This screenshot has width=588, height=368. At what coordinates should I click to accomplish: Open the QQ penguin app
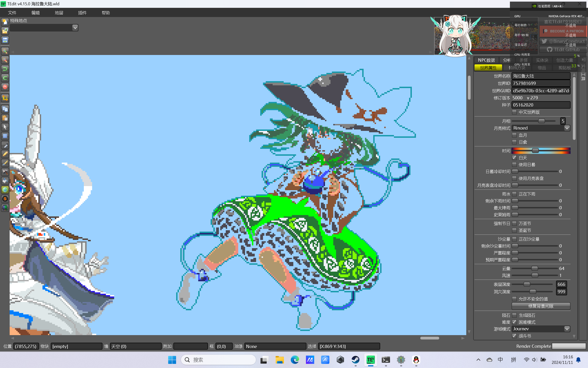tap(416, 360)
